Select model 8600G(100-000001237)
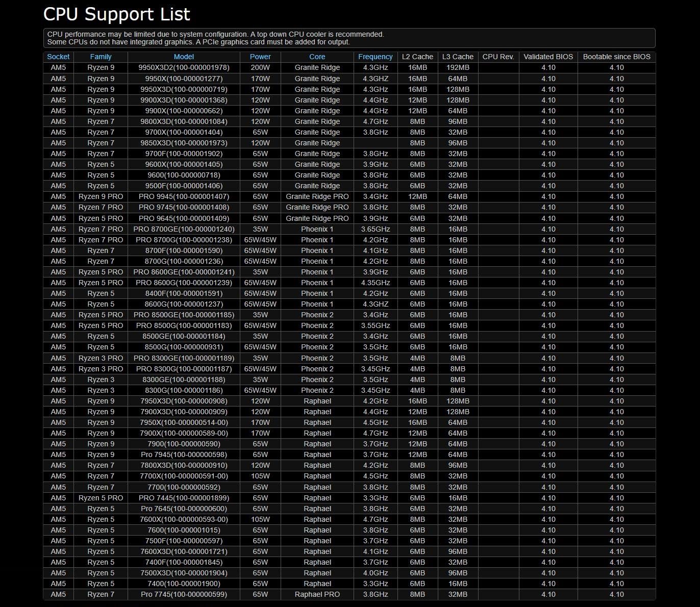The width and height of the screenshot is (700, 607). (x=184, y=304)
